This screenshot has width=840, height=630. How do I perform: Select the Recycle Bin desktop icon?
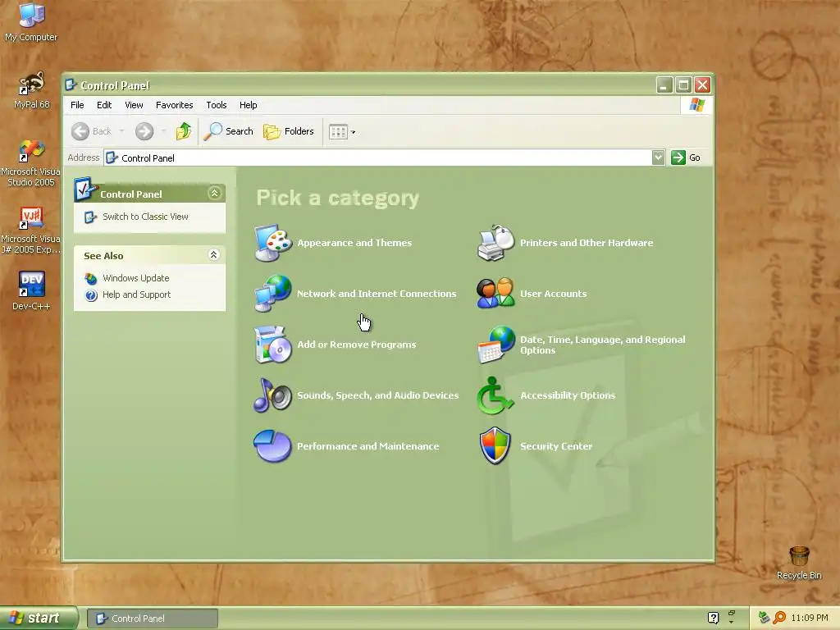tap(799, 563)
